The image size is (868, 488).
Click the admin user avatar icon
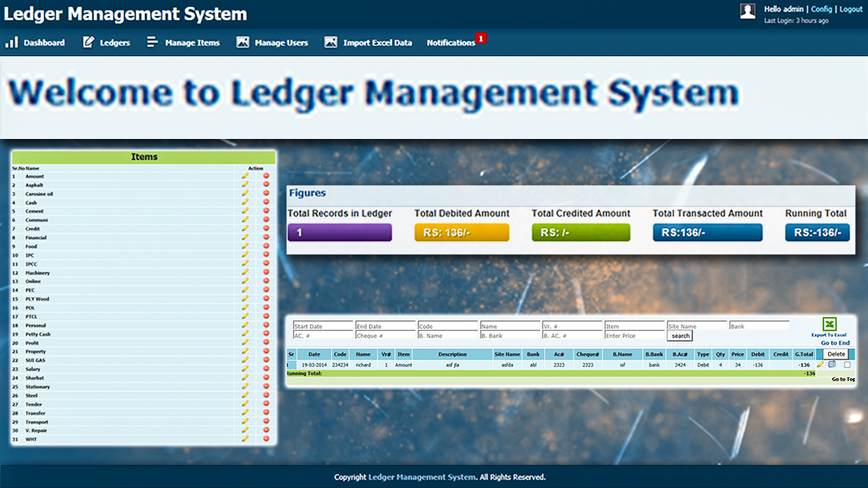coord(747,10)
